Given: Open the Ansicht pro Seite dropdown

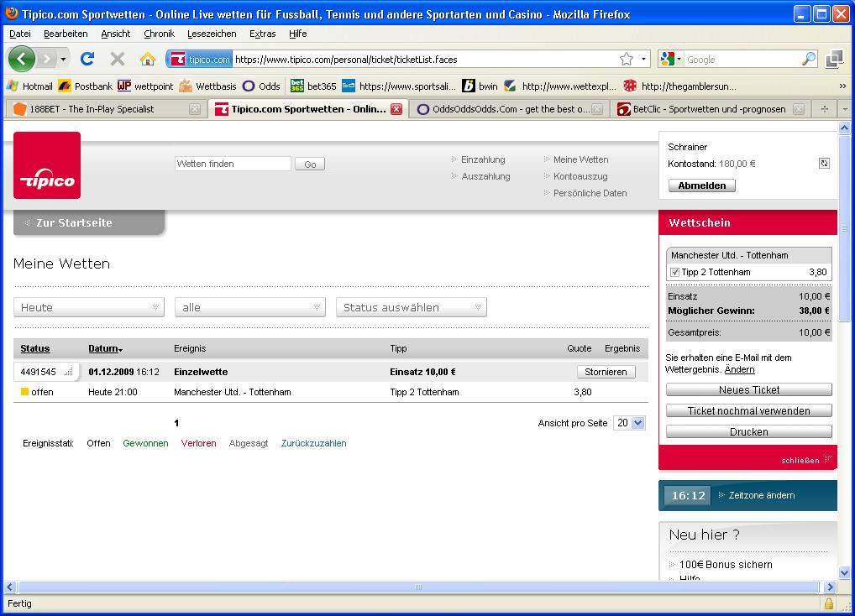Looking at the screenshot, I should click(x=630, y=423).
